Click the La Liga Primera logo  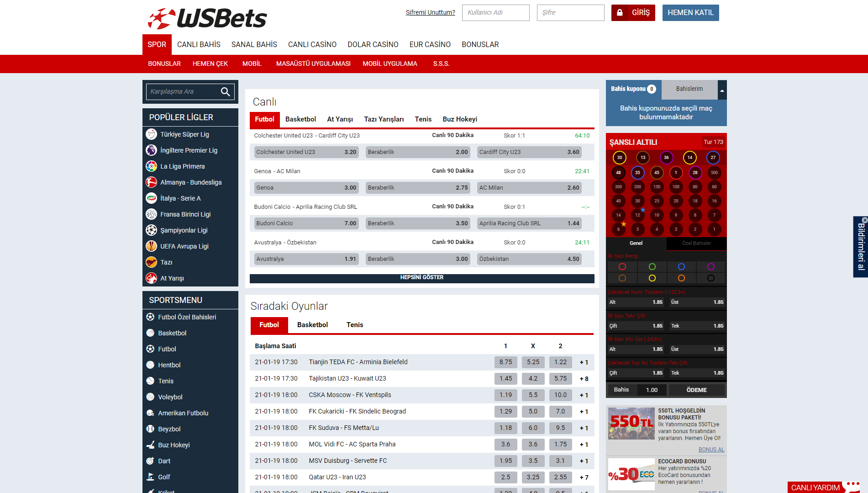pyautogui.click(x=151, y=166)
